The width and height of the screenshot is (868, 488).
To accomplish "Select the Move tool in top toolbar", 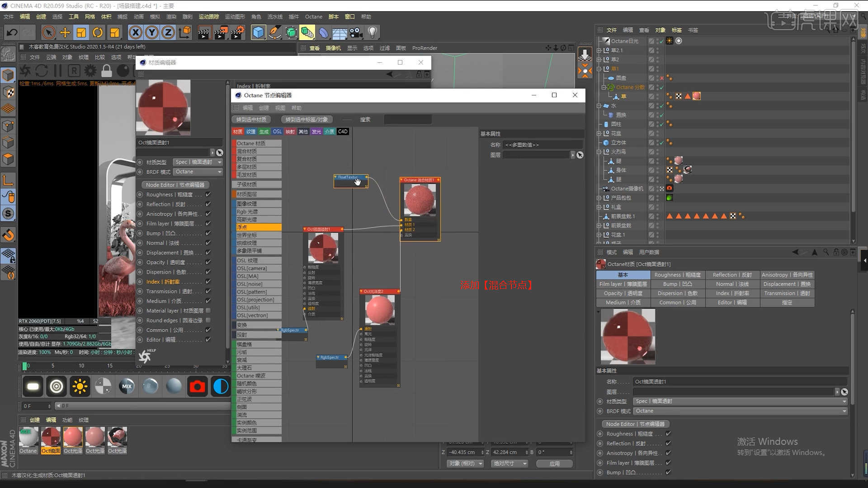I will point(65,33).
